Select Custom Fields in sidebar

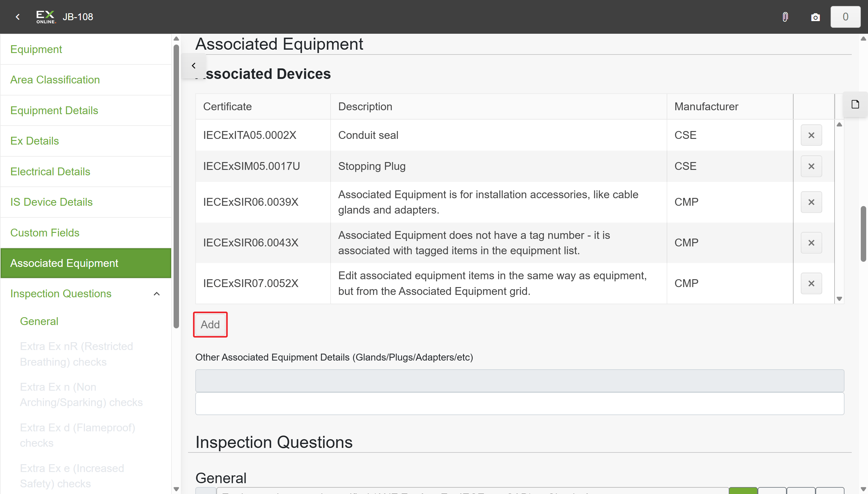pyautogui.click(x=86, y=233)
